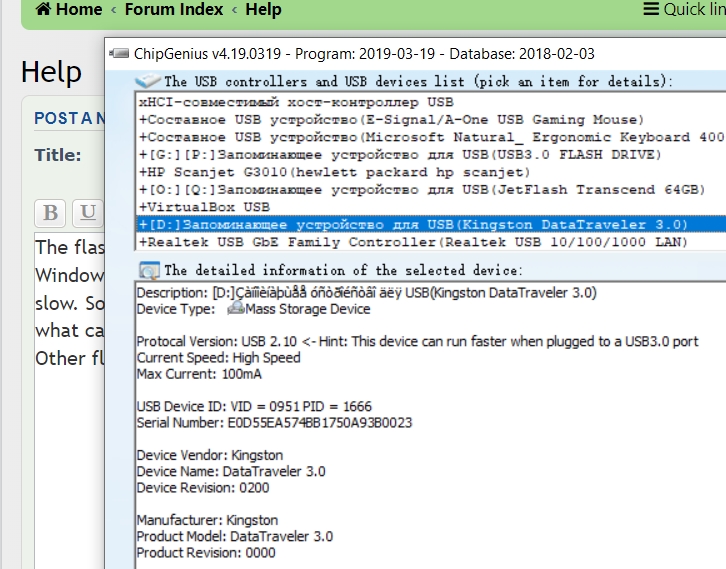
Task: Go to the Forum Index breadcrumb
Action: click(x=174, y=9)
